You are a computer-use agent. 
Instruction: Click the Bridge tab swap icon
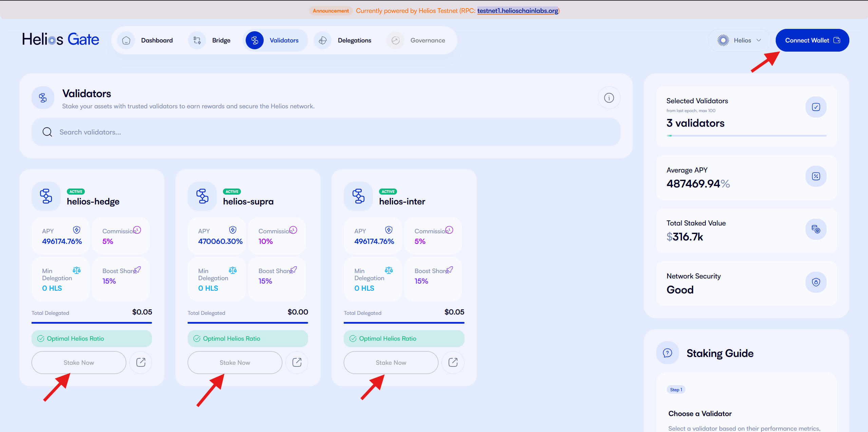(x=197, y=40)
